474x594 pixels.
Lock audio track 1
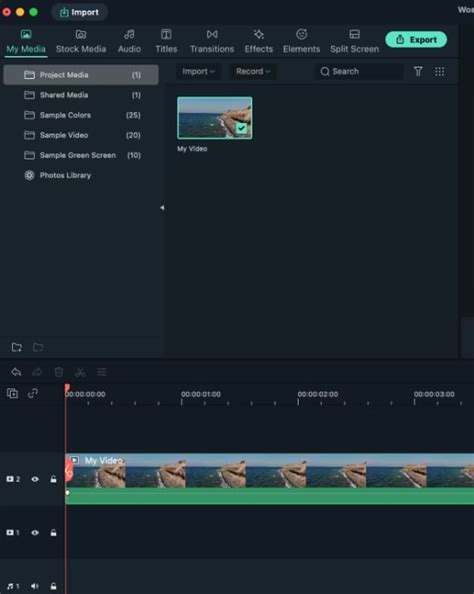53,586
